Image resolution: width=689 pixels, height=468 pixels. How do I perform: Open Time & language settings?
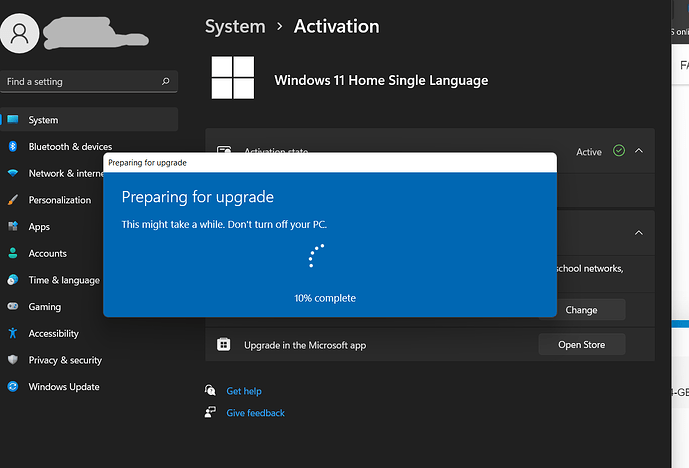(x=64, y=281)
